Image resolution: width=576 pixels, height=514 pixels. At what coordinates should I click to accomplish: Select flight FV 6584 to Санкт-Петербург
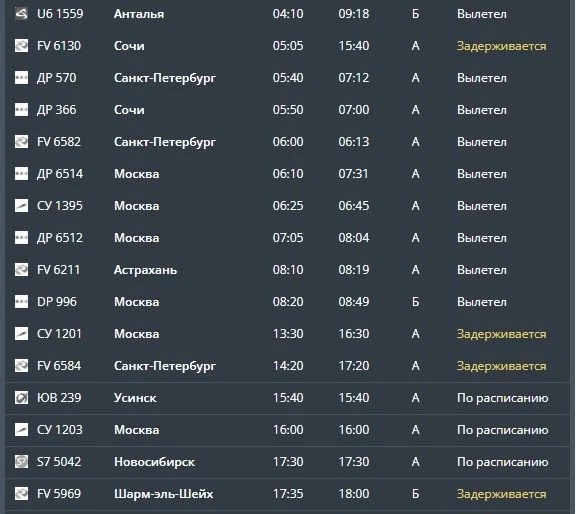coord(287,366)
